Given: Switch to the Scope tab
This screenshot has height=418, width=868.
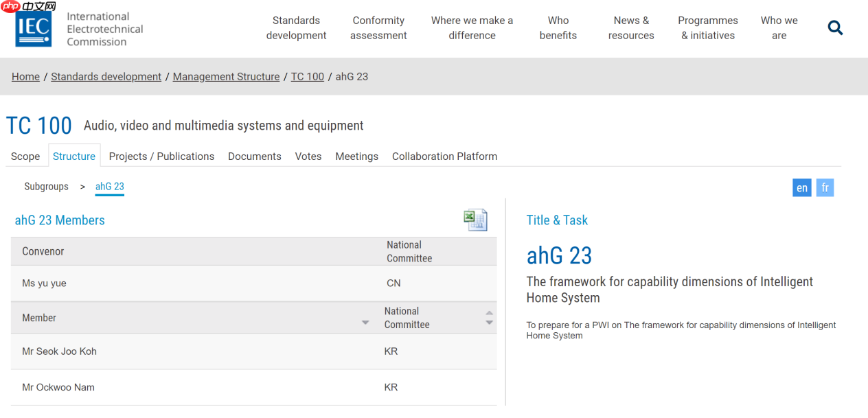Looking at the screenshot, I should [x=25, y=156].
